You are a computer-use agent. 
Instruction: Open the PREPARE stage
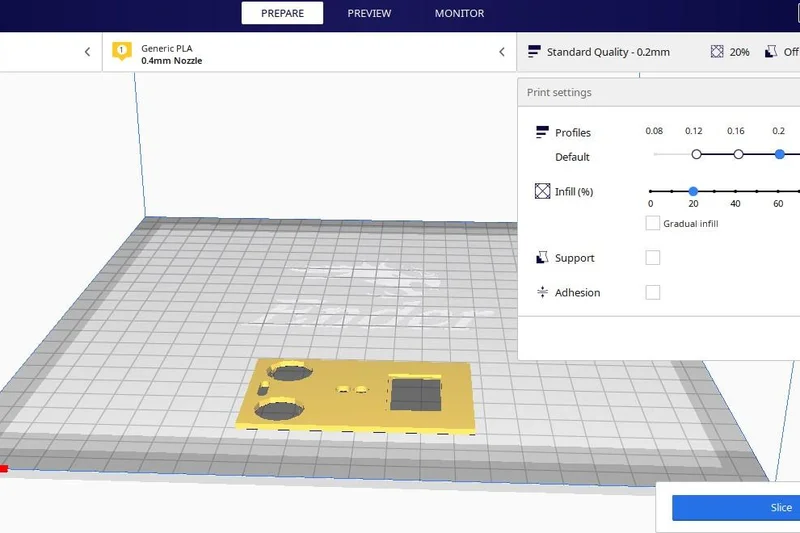click(x=282, y=13)
